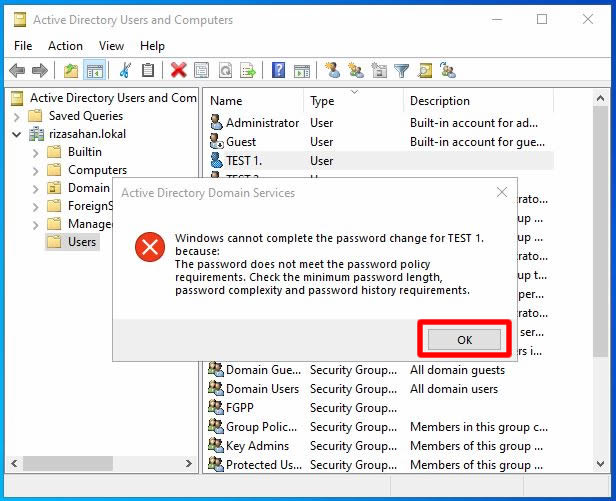Select the Group Polic... group row
The height and width of the screenshot is (501, 616).
[378, 427]
